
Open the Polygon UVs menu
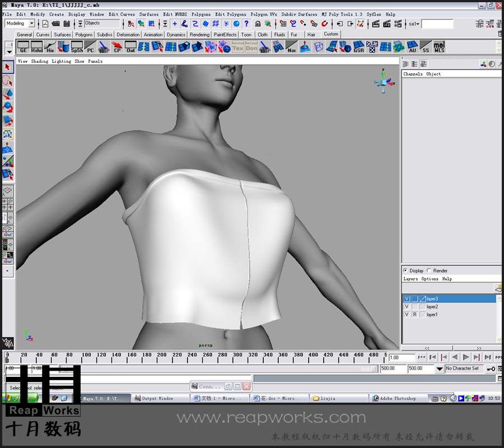pyautogui.click(x=264, y=14)
